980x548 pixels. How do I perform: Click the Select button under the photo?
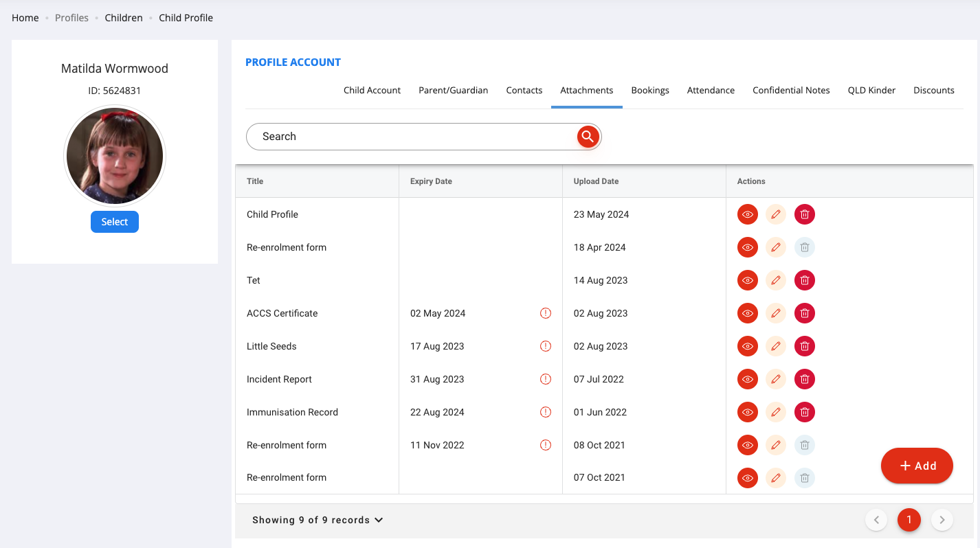point(115,222)
